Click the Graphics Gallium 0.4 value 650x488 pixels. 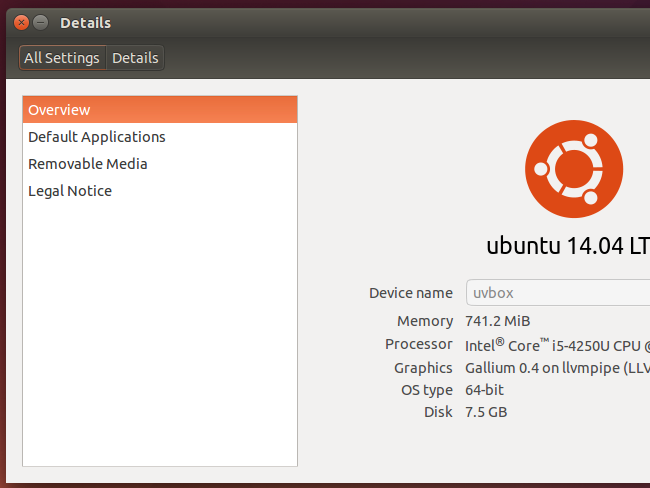[x=558, y=368]
